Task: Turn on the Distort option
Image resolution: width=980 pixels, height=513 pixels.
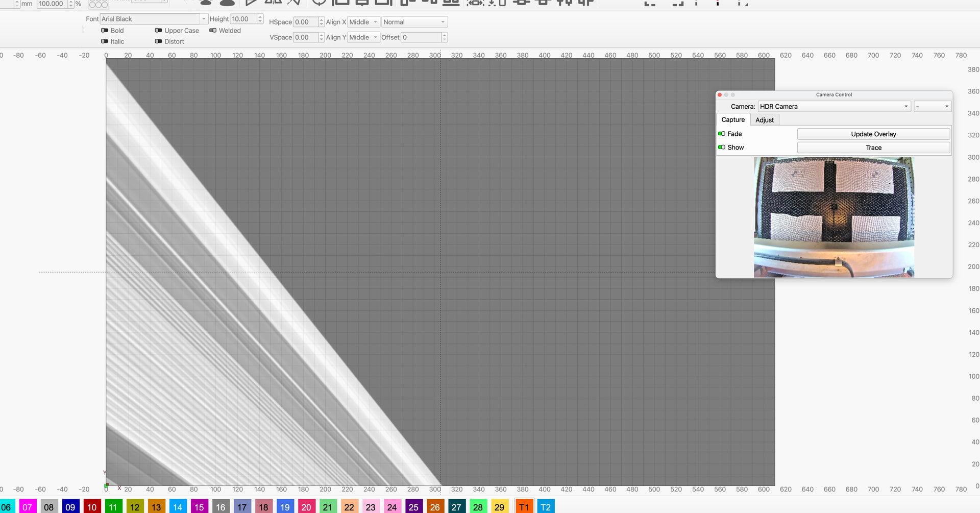Action: coord(159,41)
